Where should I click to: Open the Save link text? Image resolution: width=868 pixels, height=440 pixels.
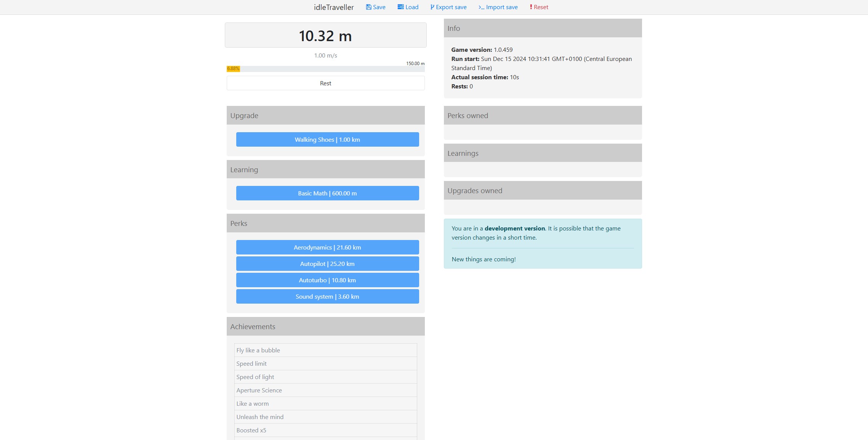tap(379, 7)
